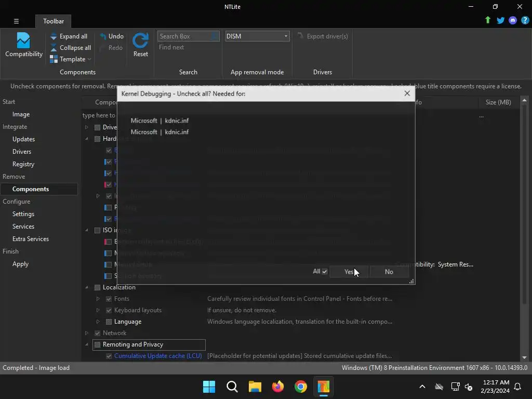Click the Expand all icon
Image resolution: width=532 pixels, height=399 pixels.
pyautogui.click(x=54, y=36)
